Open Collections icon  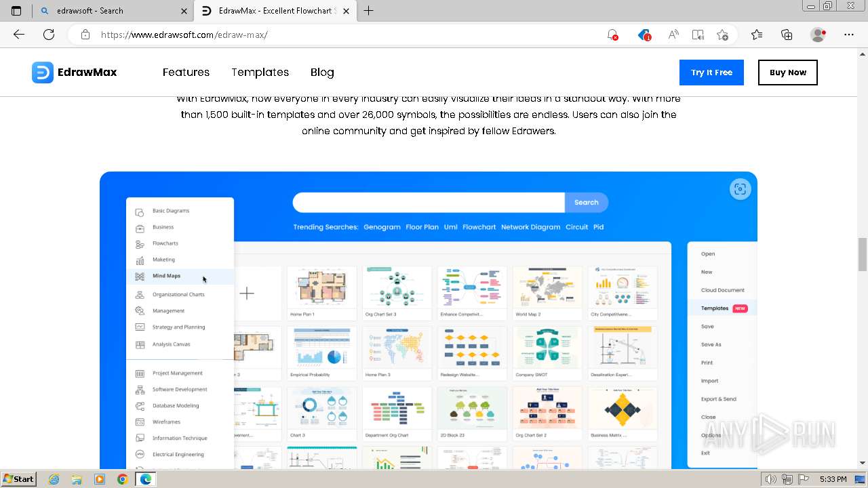(x=787, y=35)
